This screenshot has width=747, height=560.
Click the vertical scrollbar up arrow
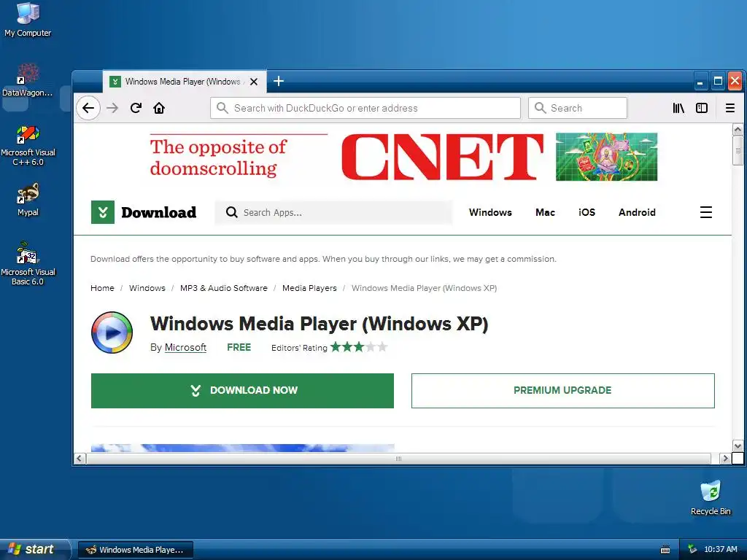pos(738,130)
